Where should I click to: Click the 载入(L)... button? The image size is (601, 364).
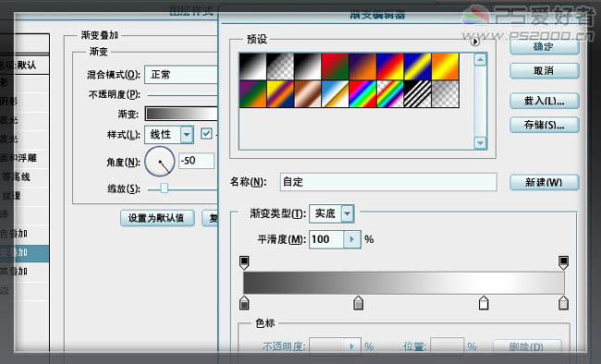544,101
